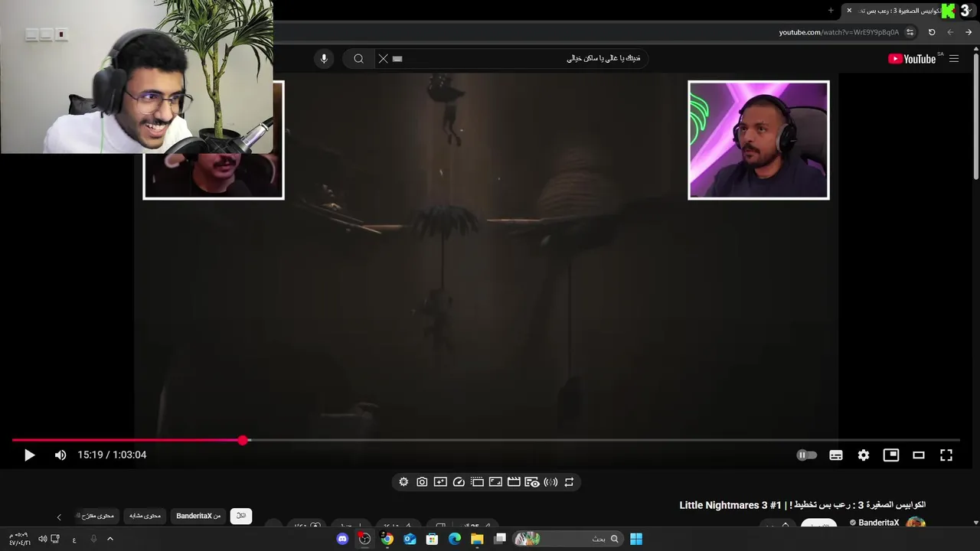The width and height of the screenshot is (980, 551).
Task: Switch to miniplayer mode
Action: coord(891,455)
